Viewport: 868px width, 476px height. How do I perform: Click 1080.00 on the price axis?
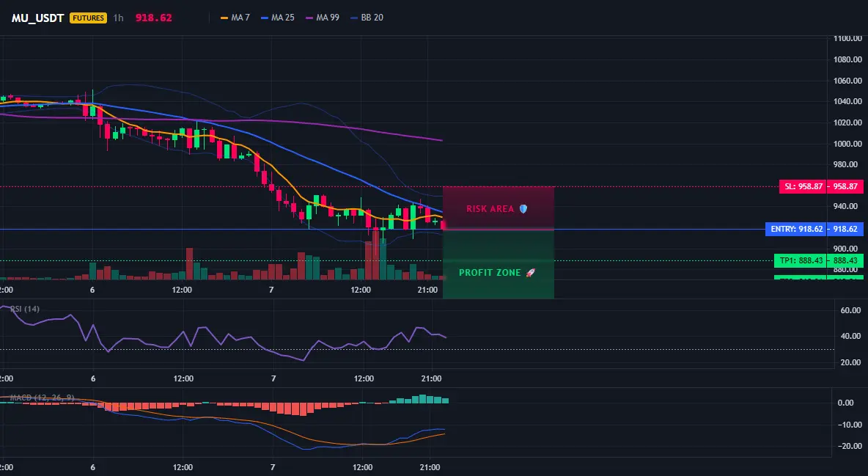pyautogui.click(x=847, y=60)
